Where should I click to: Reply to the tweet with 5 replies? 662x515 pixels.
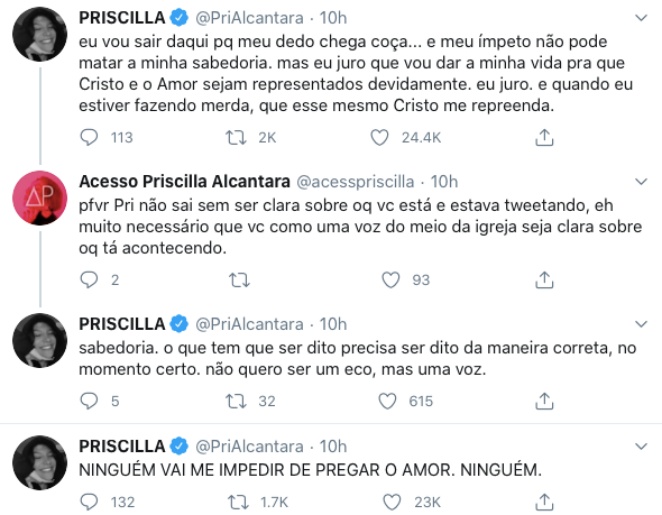[x=90, y=401]
